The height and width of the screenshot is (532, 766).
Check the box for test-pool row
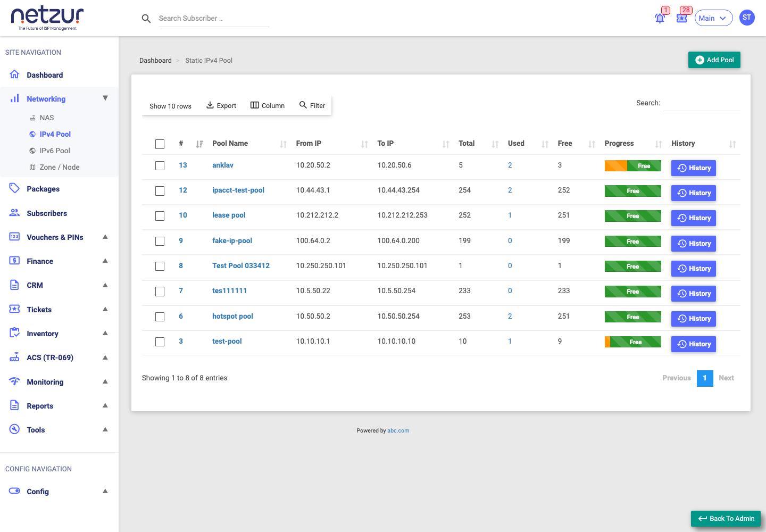click(160, 342)
